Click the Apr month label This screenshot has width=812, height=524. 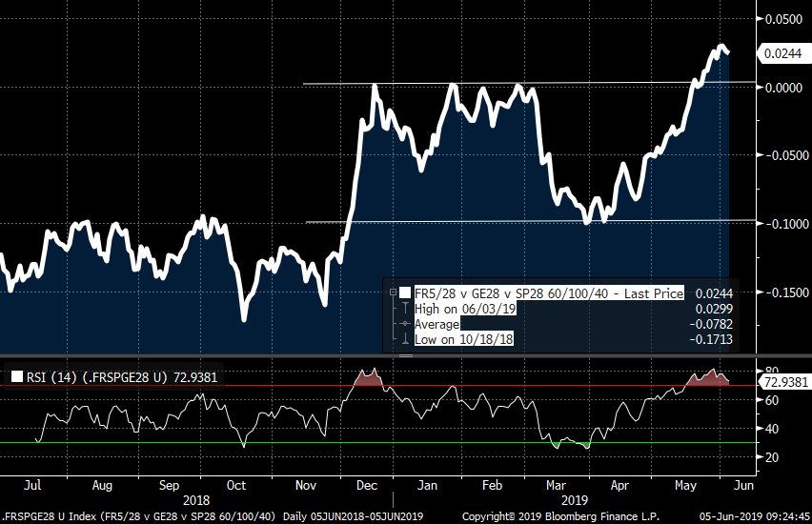619,485
